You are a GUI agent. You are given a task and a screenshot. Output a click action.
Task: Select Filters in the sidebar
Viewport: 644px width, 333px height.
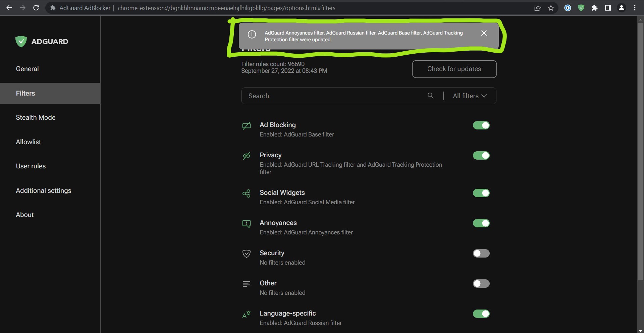point(50,93)
